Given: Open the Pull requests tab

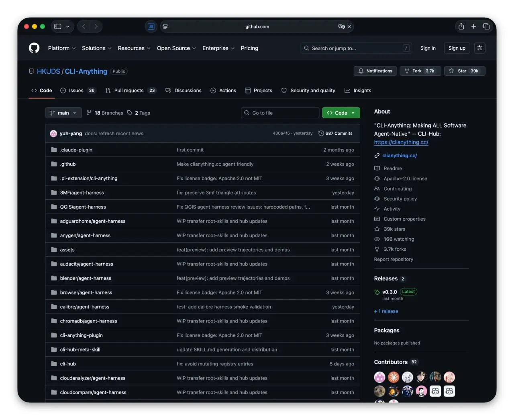Looking at the screenshot, I should click(x=131, y=91).
